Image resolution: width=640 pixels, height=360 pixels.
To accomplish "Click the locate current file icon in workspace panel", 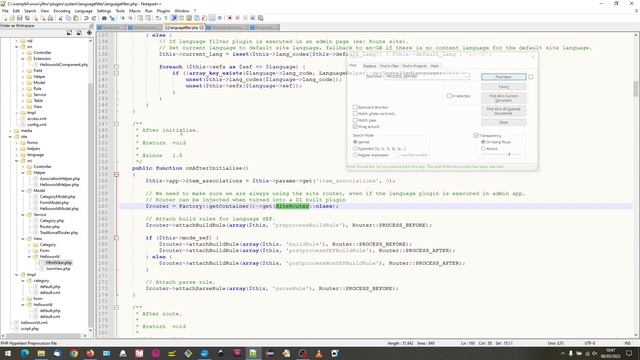I will tap(89, 33).
